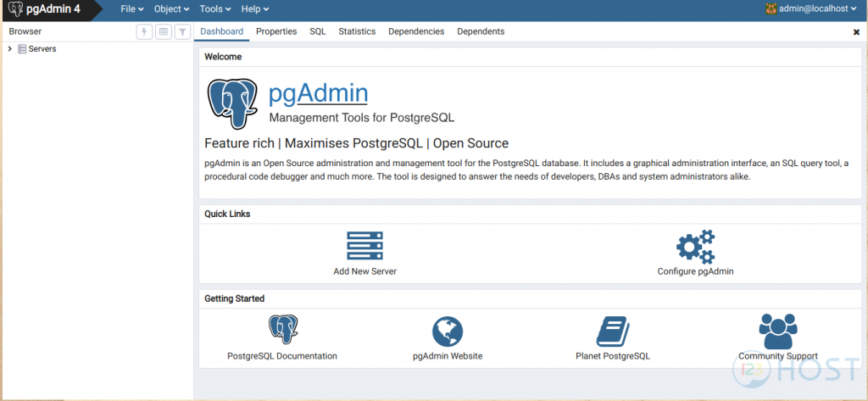The height and width of the screenshot is (401, 868).
Task: Click the Planet PostgreSQL book icon
Action: 612,331
